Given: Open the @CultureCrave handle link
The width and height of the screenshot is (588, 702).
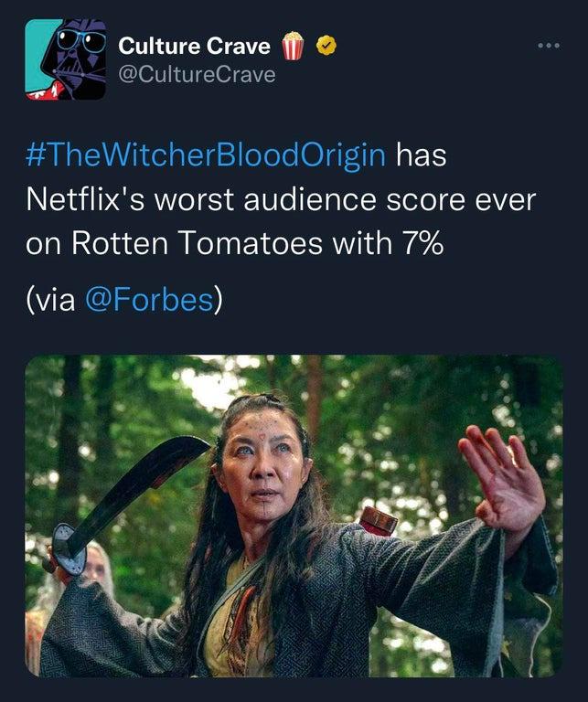Looking at the screenshot, I should 197,75.
